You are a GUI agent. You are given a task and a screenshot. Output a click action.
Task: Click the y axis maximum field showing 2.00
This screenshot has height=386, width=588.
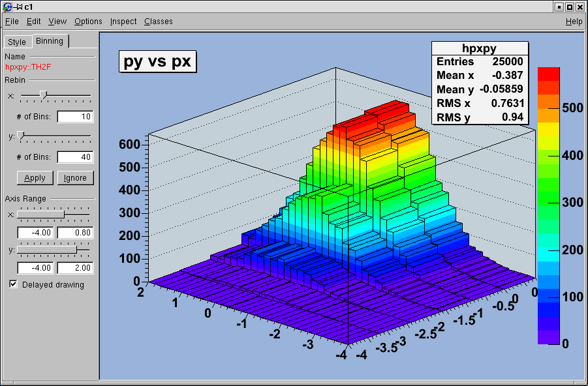[75, 268]
